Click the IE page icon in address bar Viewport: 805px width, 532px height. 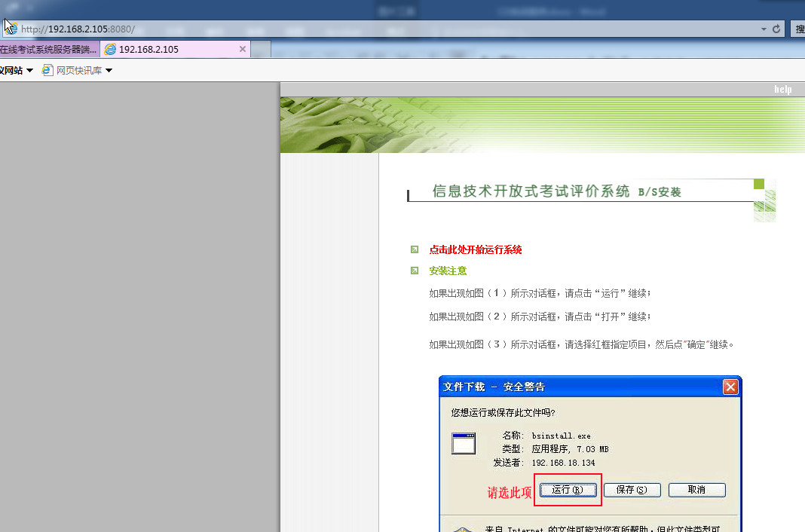pos(11,29)
